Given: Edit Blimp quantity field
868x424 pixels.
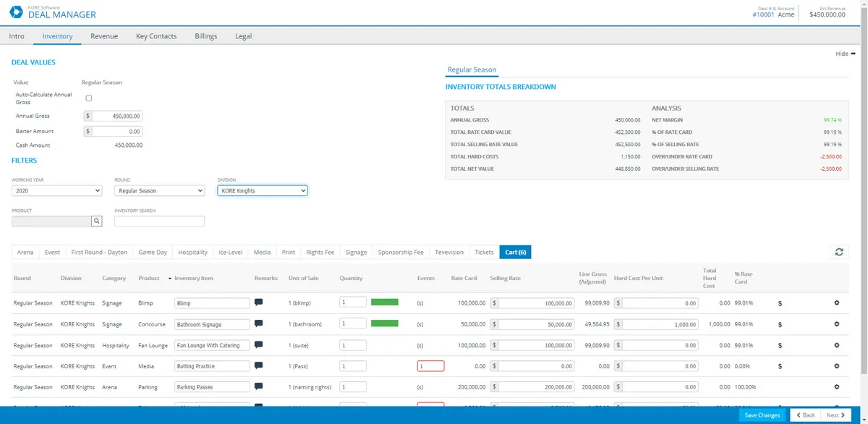Looking at the screenshot, I should 353,302.
